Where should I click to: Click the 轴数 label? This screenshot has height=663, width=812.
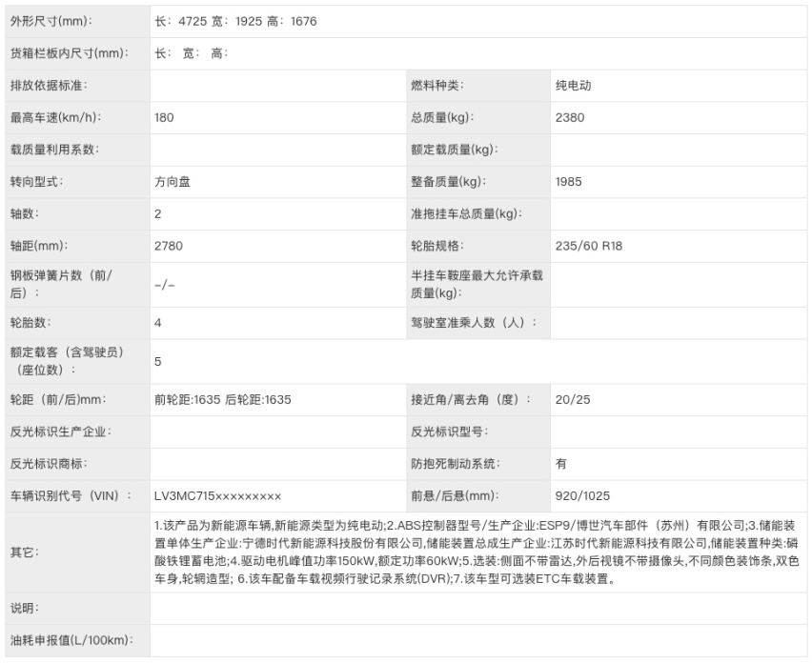click(x=25, y=213)
